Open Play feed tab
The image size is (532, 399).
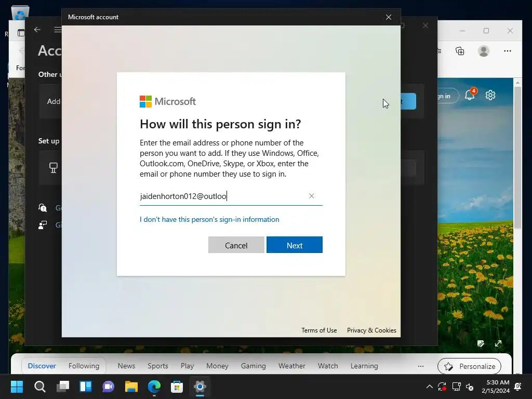pyautogui.click(x=187, y=366)
